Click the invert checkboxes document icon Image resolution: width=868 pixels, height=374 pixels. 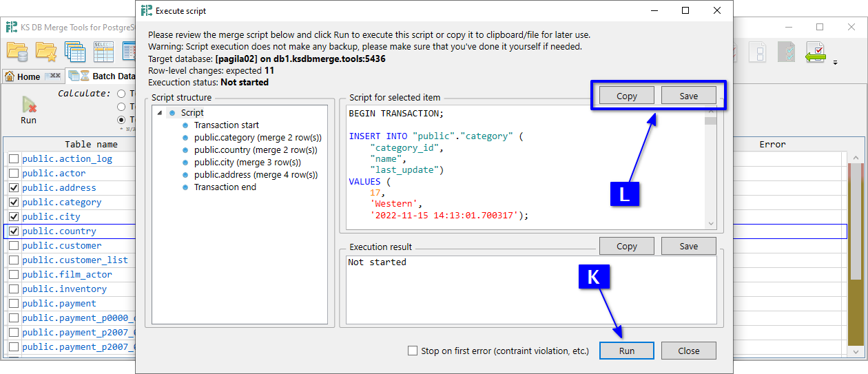pyautogui.click(x=786, y=52)
